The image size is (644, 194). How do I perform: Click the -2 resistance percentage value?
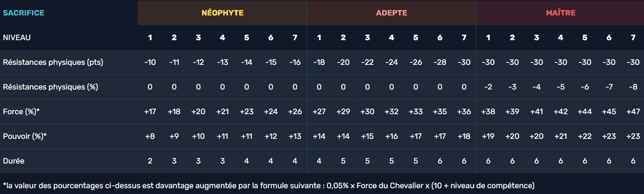point(488,87)
